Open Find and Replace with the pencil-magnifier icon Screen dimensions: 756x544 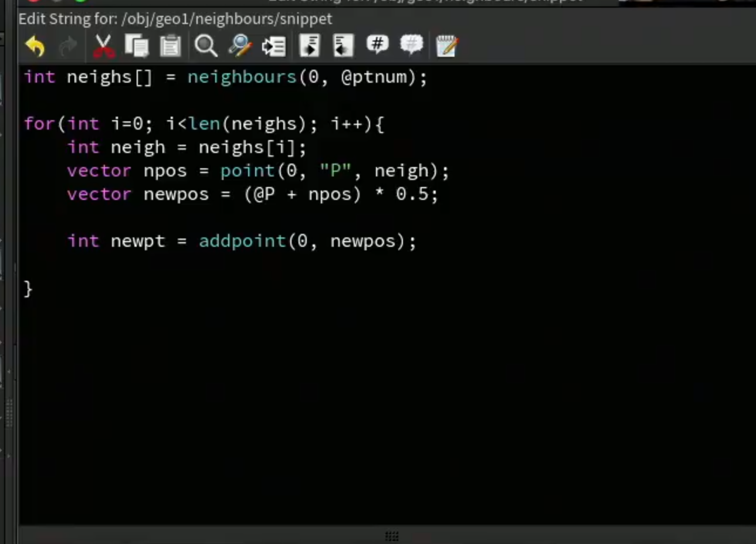tap(240, 46)
